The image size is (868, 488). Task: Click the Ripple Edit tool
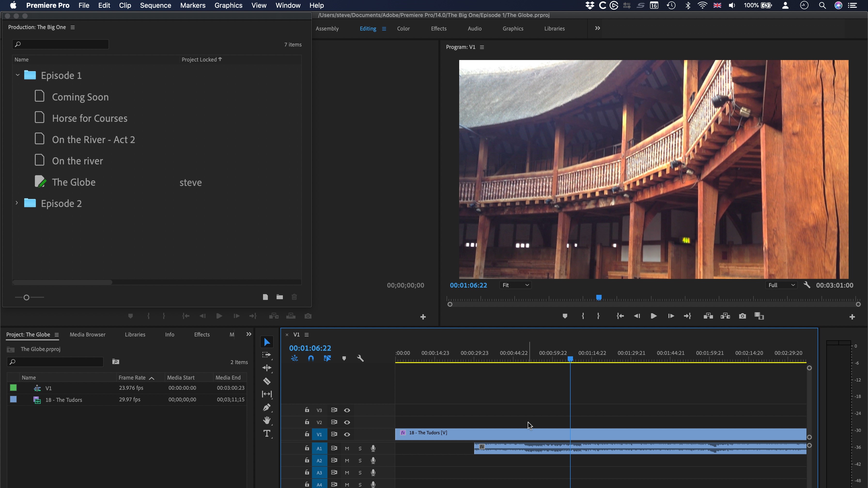pyautogui.click(x=267, y=368)
